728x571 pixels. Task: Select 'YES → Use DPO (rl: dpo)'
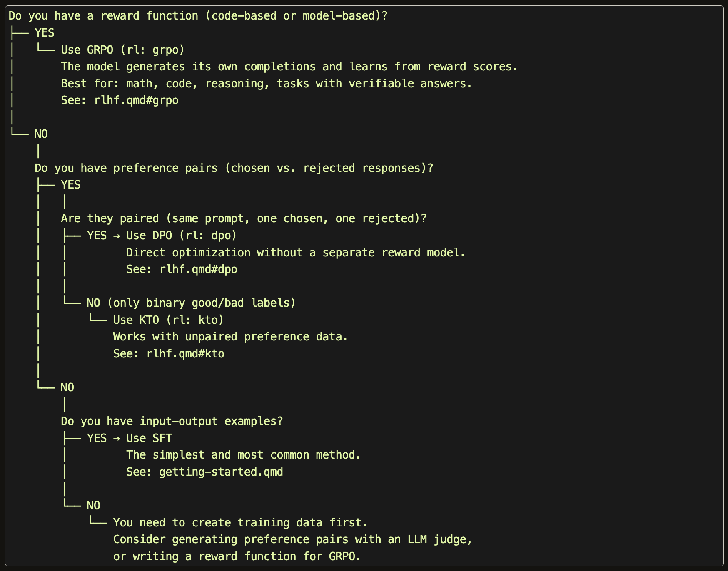(x=162, y=236)
